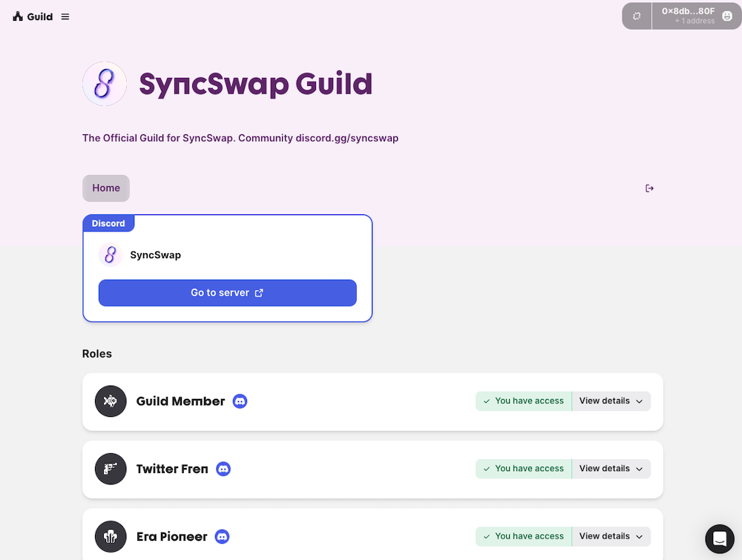This screenshot has height=560, width=742.
Task: Expand View details for Guild Member
Action: click(x=611, y=401)
